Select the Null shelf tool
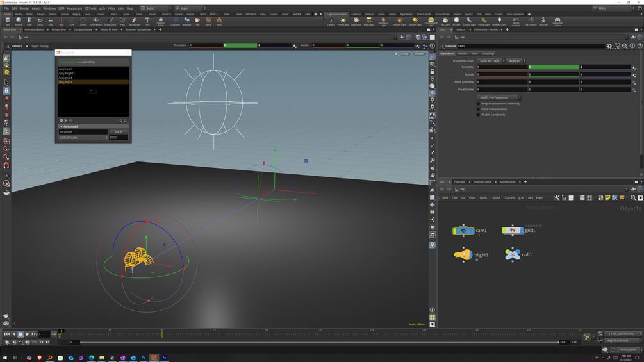Screen dimensions: 644x362 (x=62, y=21)
